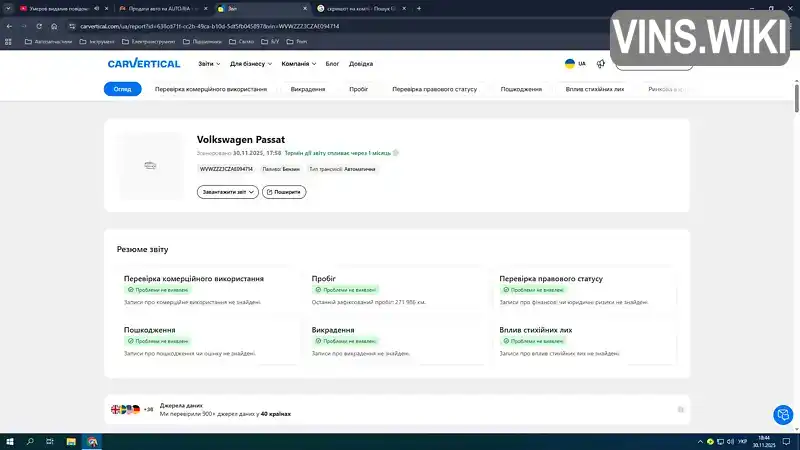Viewport: 800px width, 450px height.
Task: Expand the Звіти menu dropdown
Action: [x=209, y=64]
